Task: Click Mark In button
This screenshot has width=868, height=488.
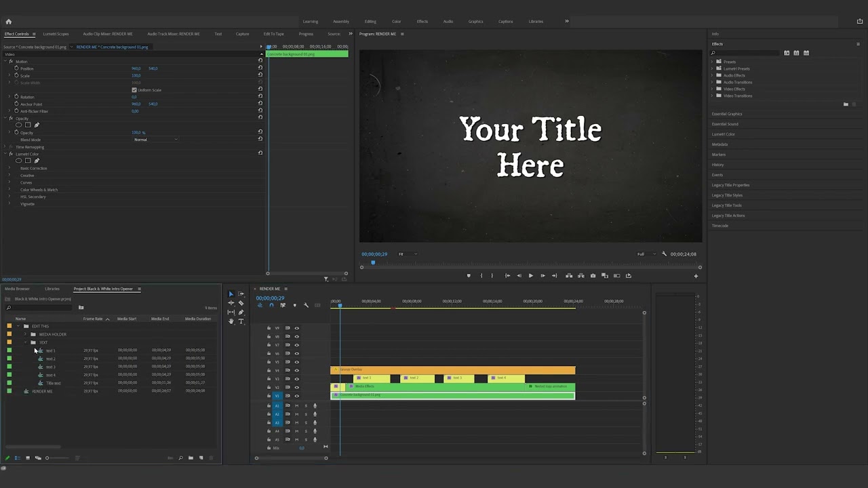Action: pyautogui.click(x=481, y=276)
